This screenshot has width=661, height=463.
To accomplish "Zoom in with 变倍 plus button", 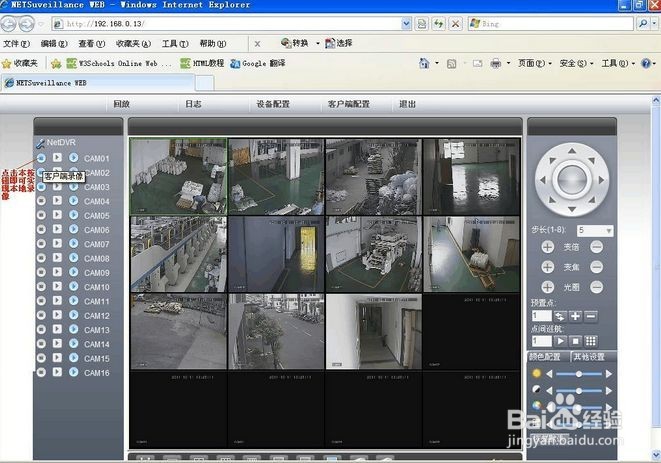I will pos(548,247).
